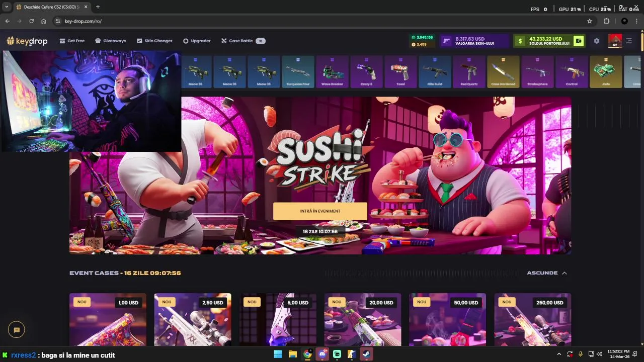This screenshot has height=362, width=644.
Task: Open Chrome's three-dot menu
Action: point(637,21)
